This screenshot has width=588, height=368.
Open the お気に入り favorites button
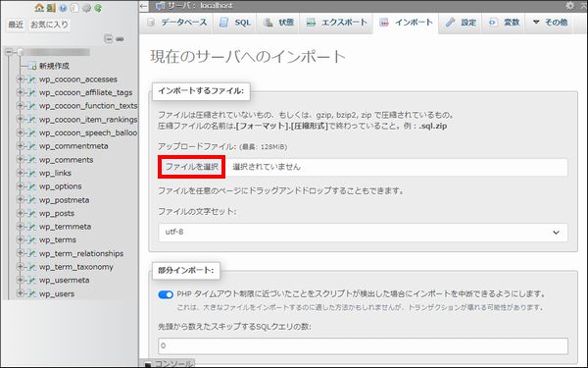(50, 25)
